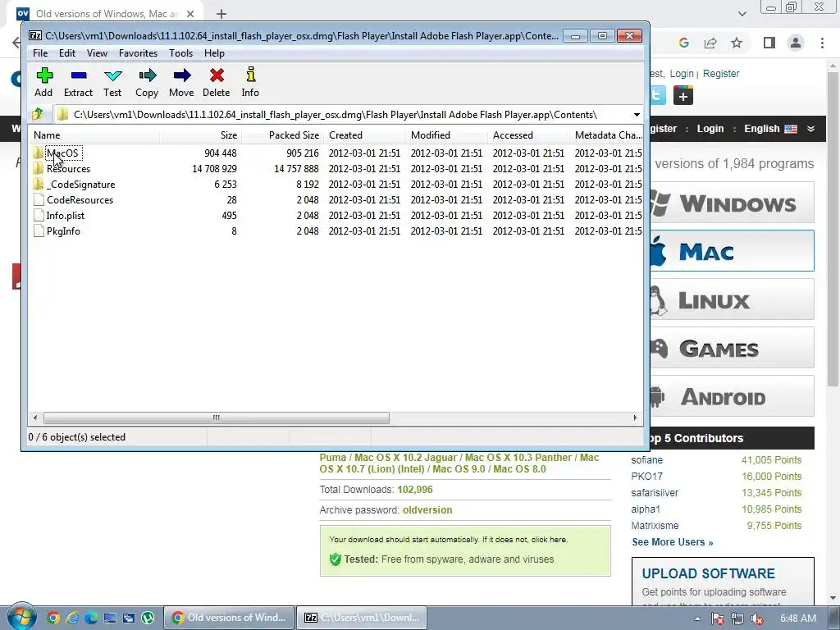Sort by the Created column header
840x630 pixels.
point(365,135)
